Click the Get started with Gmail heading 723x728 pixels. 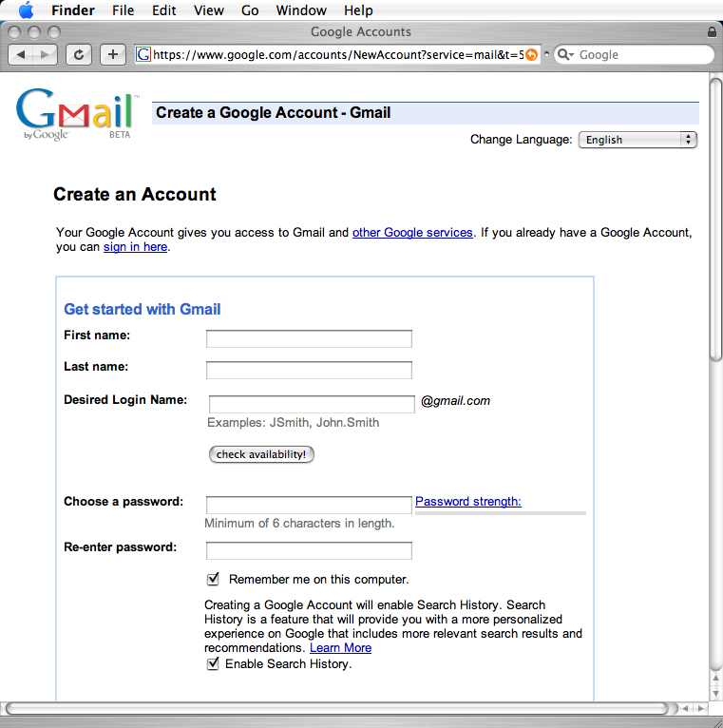click(x=142, y=309)
